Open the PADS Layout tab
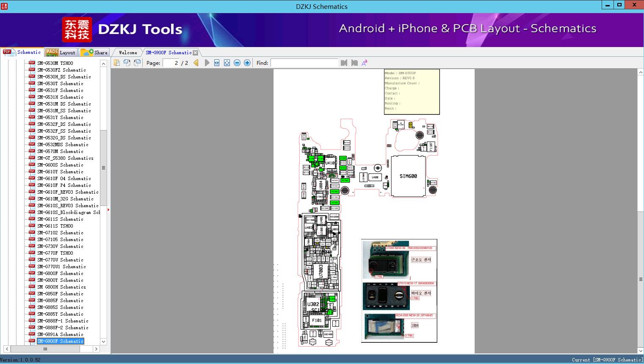The width and height of the screenshot is (644, 364). click(61, 53)
